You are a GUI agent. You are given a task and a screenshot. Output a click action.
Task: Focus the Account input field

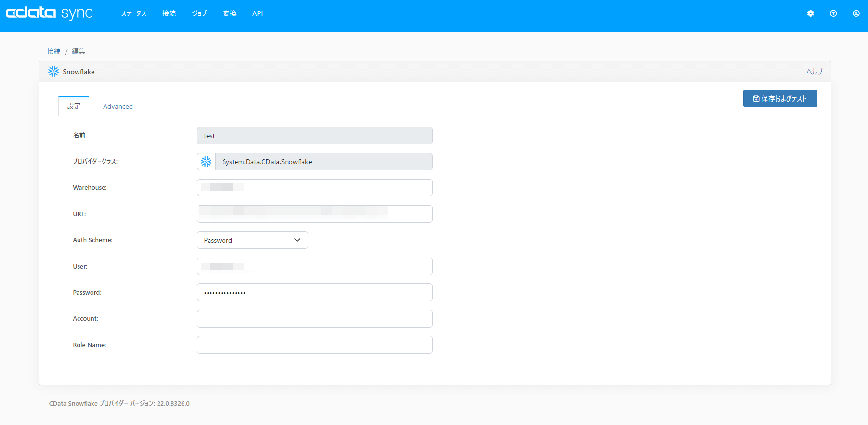[x=315, y=319]
